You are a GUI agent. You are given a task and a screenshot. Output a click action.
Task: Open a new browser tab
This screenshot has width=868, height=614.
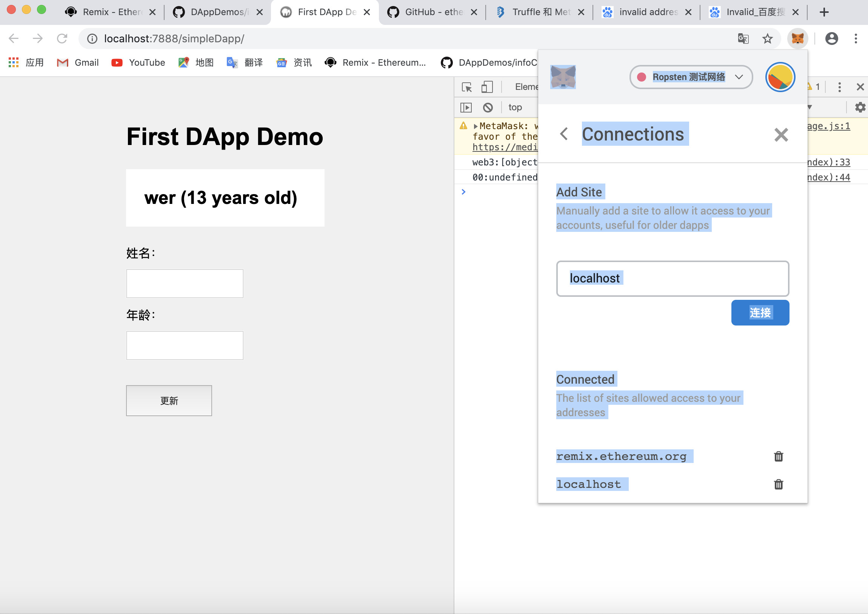point(824,12)
